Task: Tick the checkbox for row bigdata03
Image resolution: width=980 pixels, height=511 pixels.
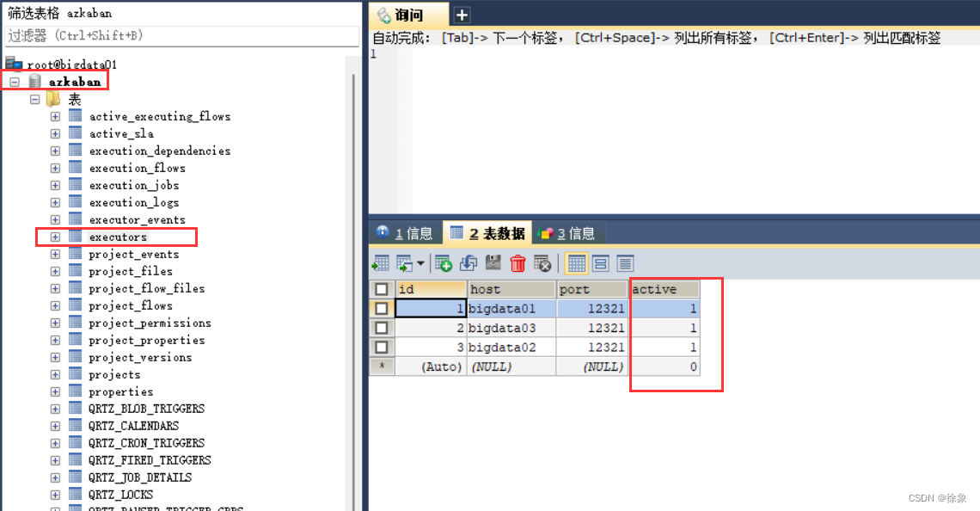Action: coord(381,328)
